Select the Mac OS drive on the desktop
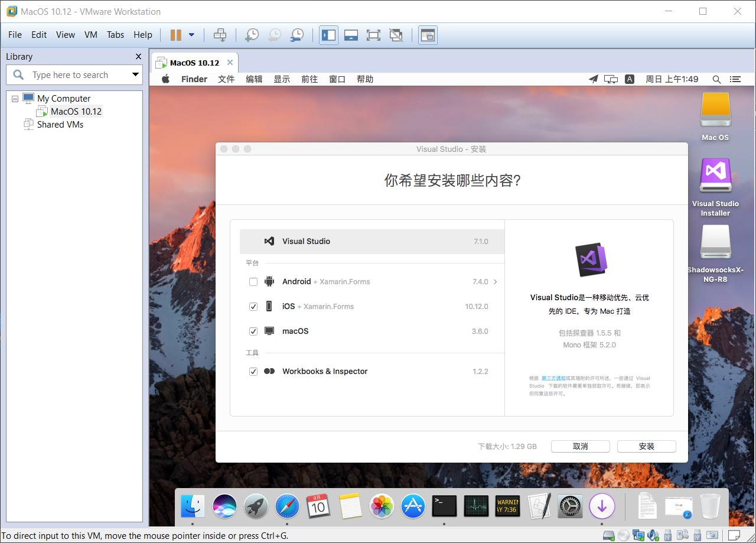Image resolution: width=756 pixels, height=543 pixels. click(715, 116)
